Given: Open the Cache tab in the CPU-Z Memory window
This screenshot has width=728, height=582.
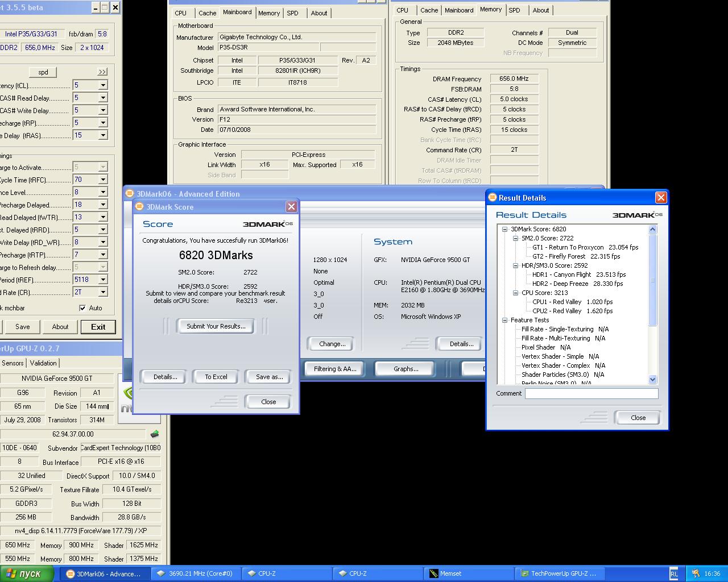Looking at the screenshot, I should (429, 10).
